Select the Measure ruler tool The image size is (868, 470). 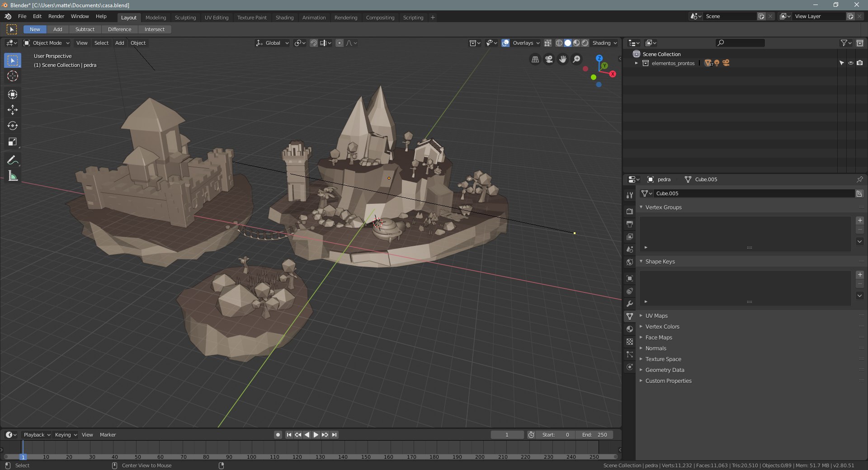tap(13, 176)
